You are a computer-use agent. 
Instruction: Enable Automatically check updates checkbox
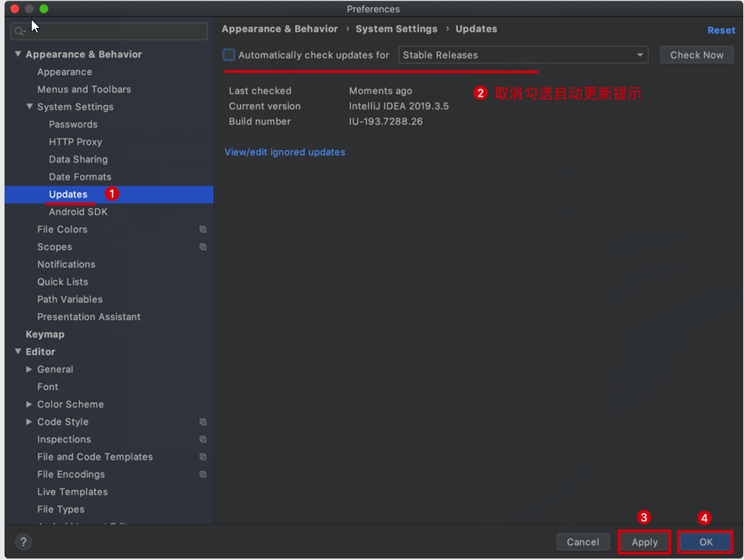229,55
